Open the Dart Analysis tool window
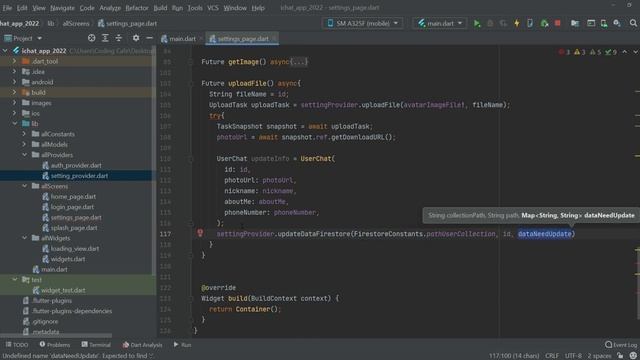The image size is (640, 360). click(142, 345)
